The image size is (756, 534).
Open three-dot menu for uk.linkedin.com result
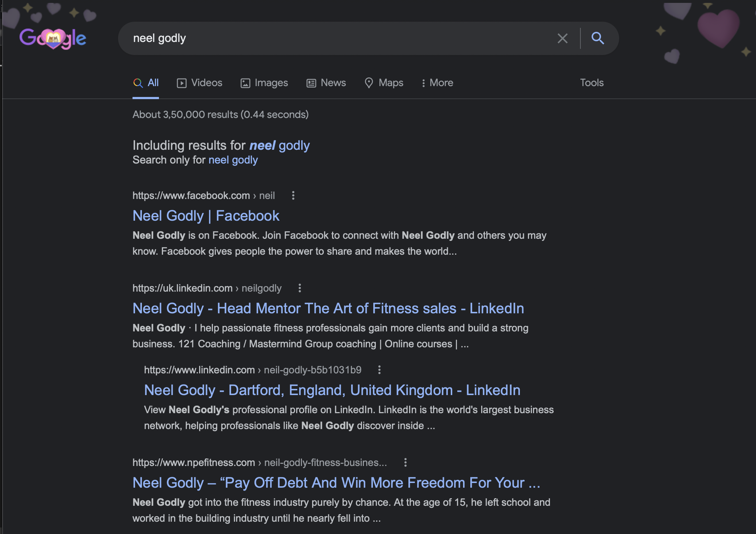coord(299,288)
